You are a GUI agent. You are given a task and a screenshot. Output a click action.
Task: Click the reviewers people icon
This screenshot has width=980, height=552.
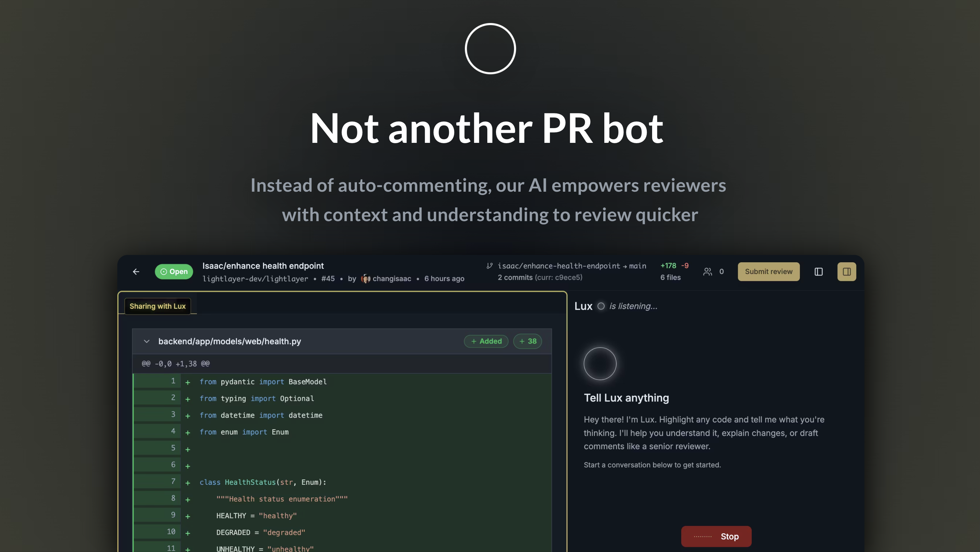(707, 271)
